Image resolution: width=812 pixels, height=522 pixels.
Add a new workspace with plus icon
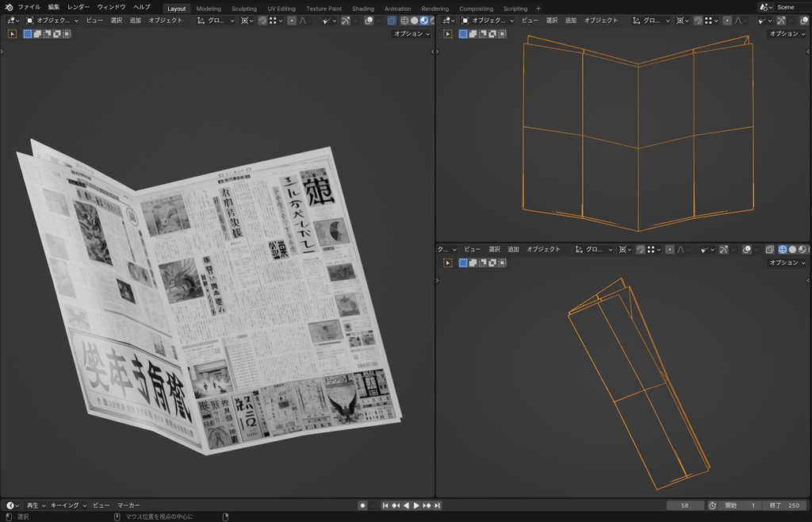click(x=538, y=8)
